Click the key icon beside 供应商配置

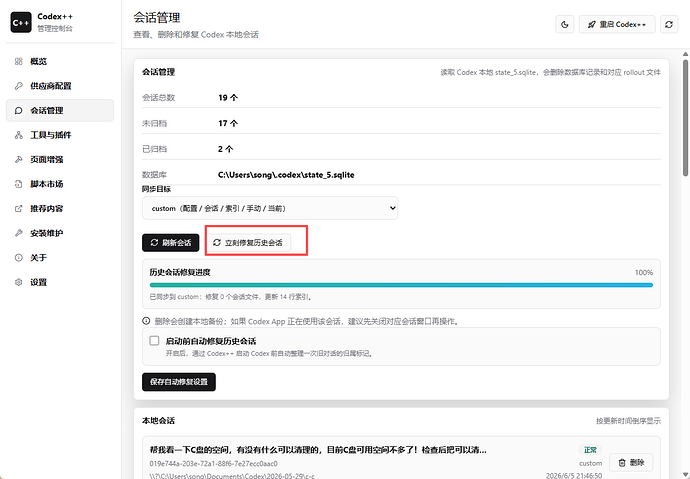[18, 86]
